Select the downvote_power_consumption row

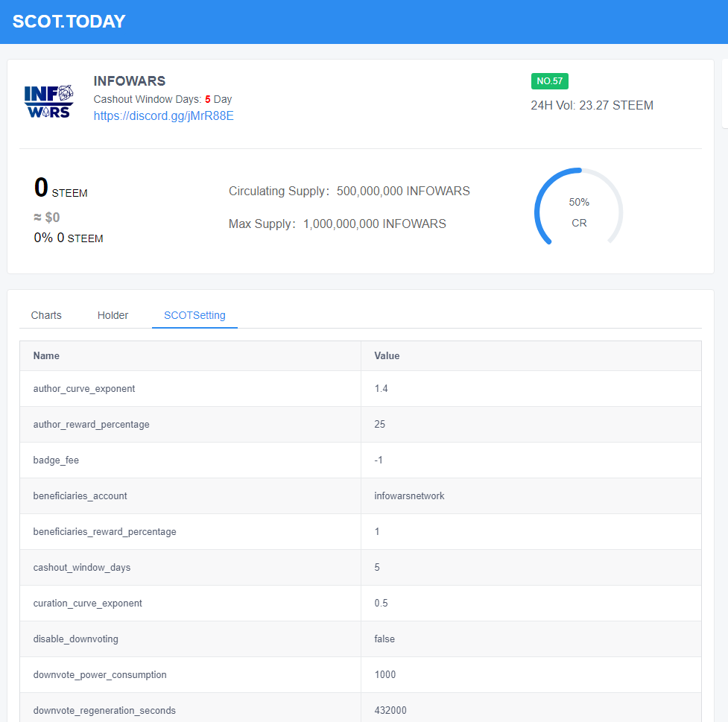[361, 674]
